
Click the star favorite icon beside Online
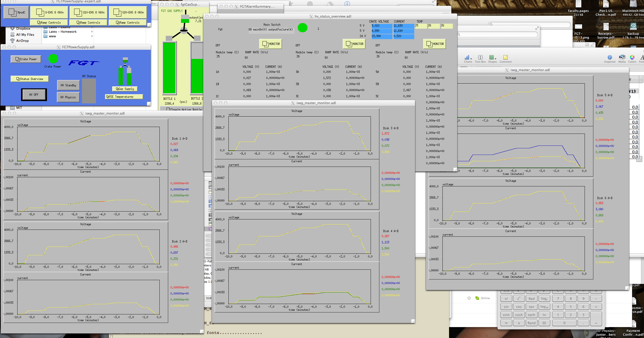(x=469, y=298)
